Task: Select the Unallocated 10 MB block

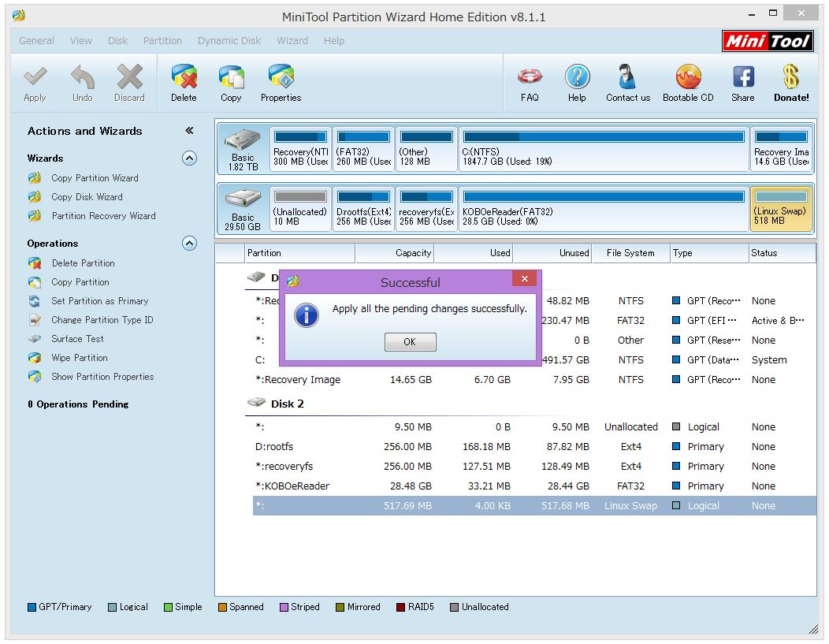Action: 300,209
